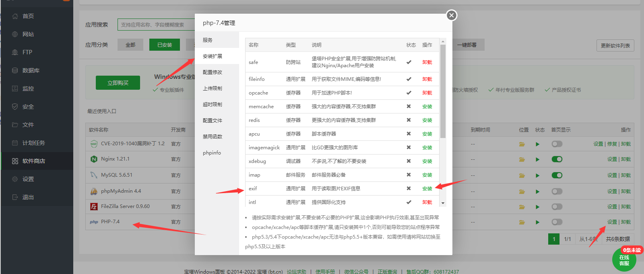644x274 pixels.
Task: Open the 配置修改 tab in dialog
Action: click(213, 72)
